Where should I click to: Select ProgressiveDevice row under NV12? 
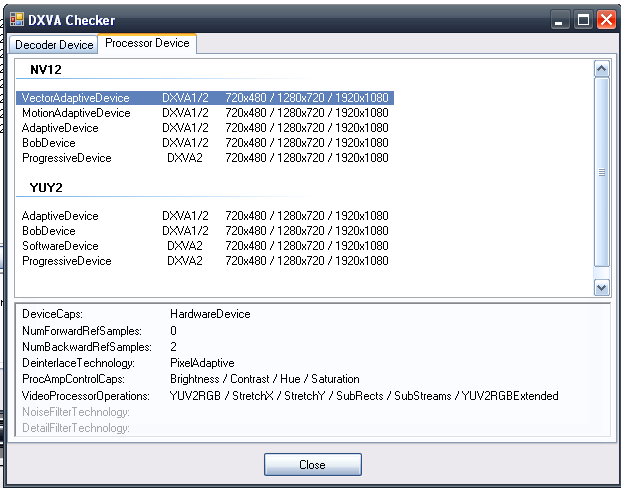205,158
